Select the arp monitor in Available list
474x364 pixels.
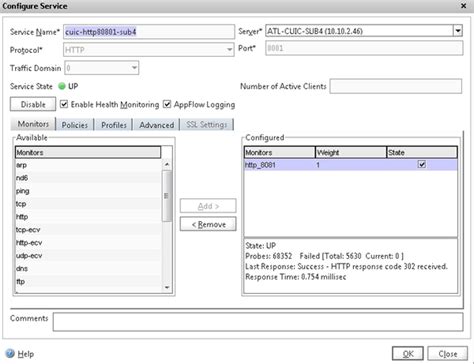coord(88,165)
